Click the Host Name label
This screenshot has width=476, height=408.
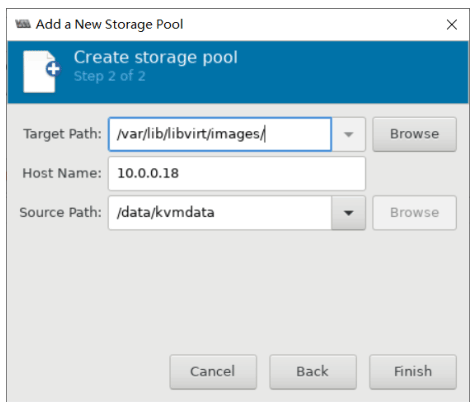(62, 173)
